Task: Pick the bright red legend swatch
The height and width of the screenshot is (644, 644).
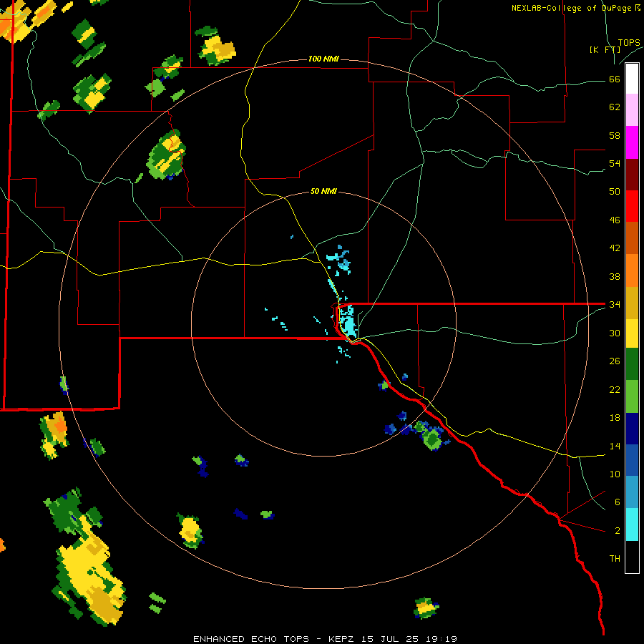Action: pyautogui.click(x=632, y=206)
